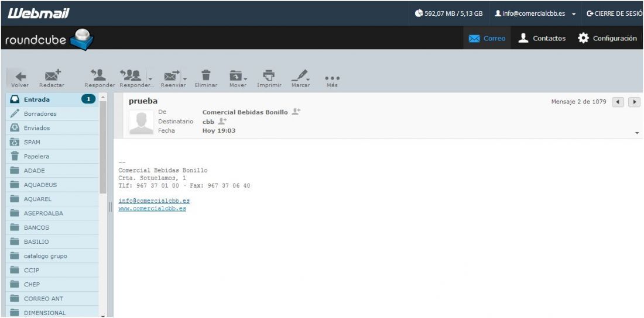Select the AQUADEUS folder
Screen dimensions: 644x318
point(52,185)
